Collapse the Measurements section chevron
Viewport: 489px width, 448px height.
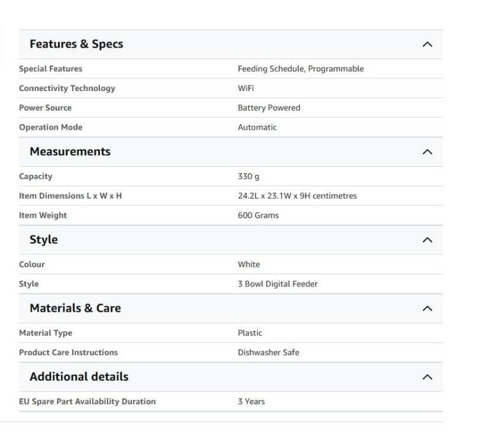click(x=427, y=152)
